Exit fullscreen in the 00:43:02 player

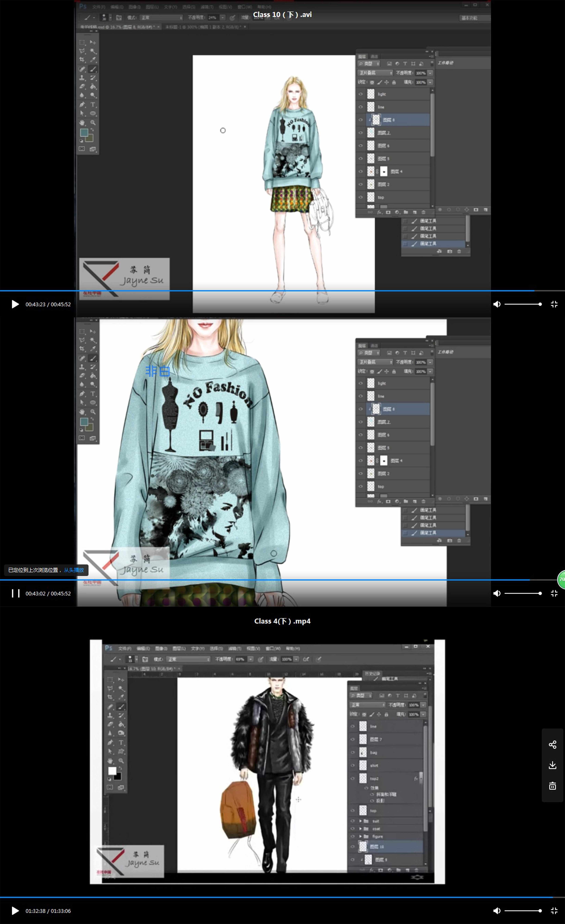[x=554, y=593]
